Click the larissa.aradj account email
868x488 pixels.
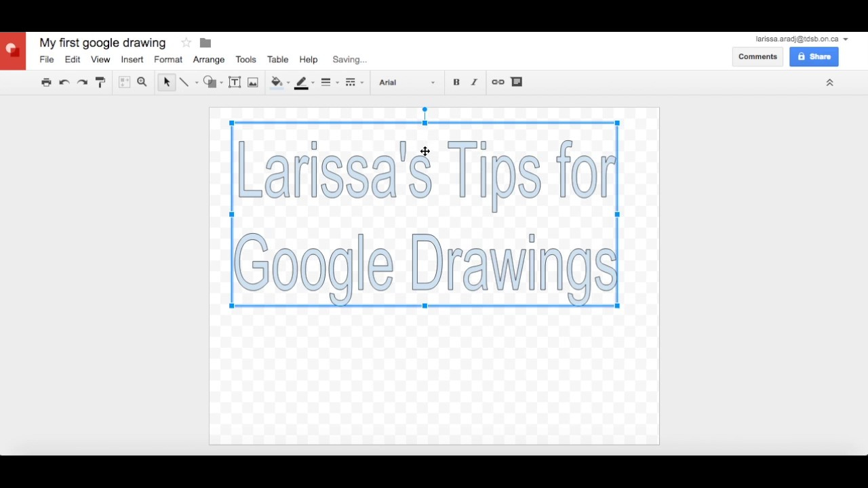coord(797,39)
